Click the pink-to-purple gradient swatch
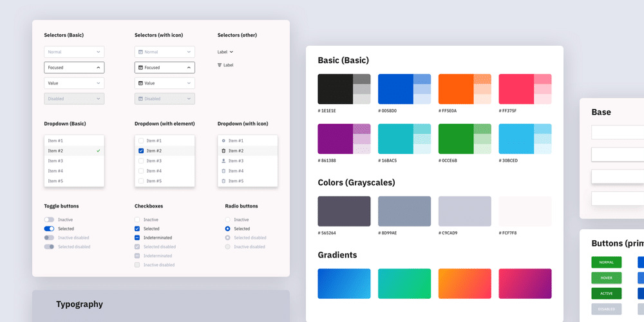 [526, 284]
